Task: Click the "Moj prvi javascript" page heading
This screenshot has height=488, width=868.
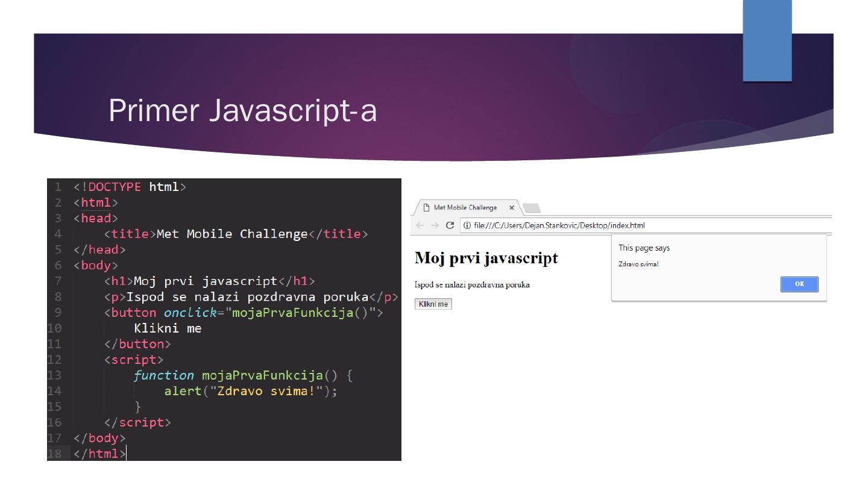Action: point(486,258)
